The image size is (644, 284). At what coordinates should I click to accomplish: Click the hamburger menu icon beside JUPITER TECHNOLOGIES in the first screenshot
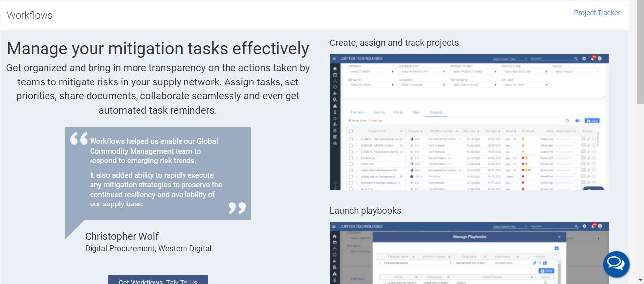click(334, 59)
